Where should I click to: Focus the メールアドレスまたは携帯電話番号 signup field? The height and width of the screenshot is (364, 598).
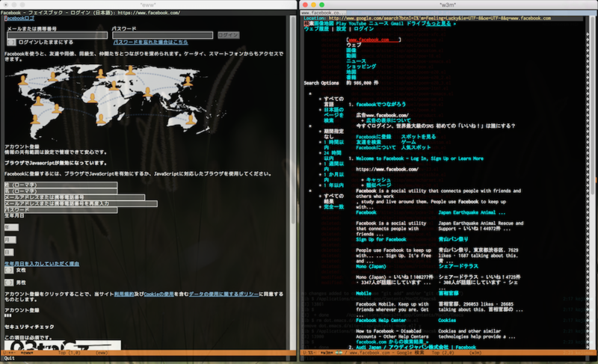(x=75, y=197)
